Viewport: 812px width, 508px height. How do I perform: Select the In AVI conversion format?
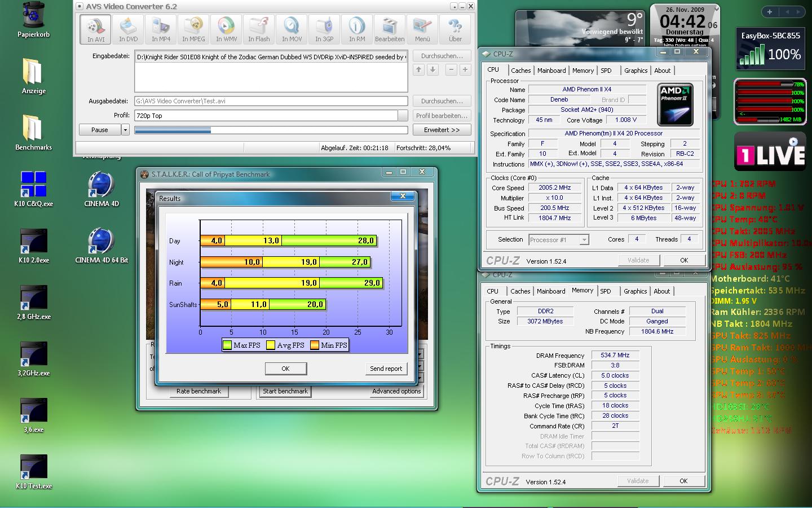tap(95, 29)
